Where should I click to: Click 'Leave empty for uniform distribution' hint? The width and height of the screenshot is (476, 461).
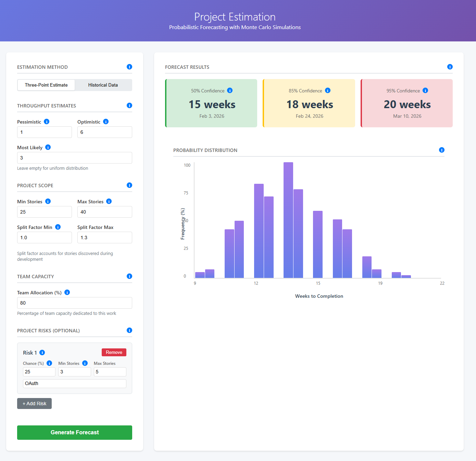[x=53, y=168]
